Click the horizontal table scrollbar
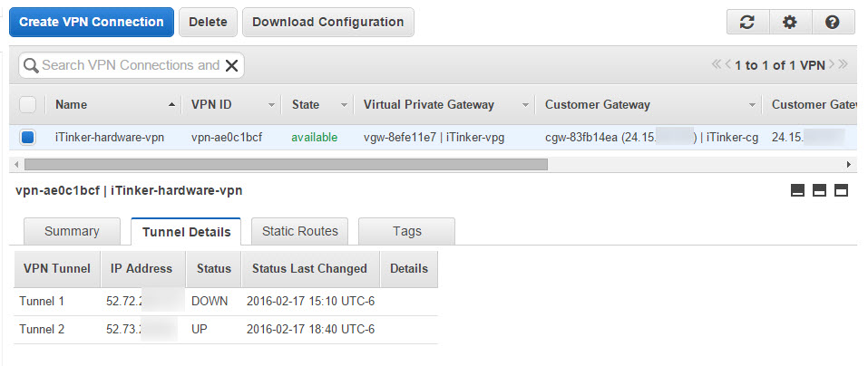The height and width of the screenshot is (366, 868). (x=286, y=165)
